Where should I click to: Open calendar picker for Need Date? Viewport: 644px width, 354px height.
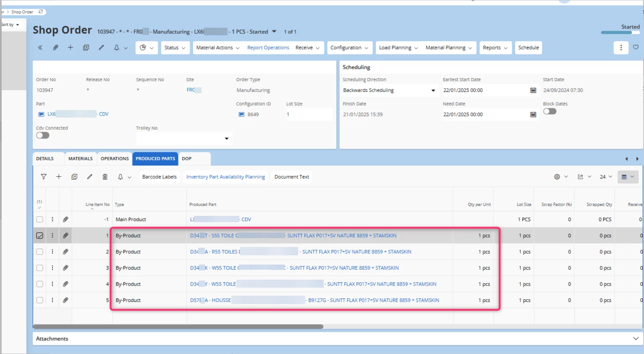533,115
